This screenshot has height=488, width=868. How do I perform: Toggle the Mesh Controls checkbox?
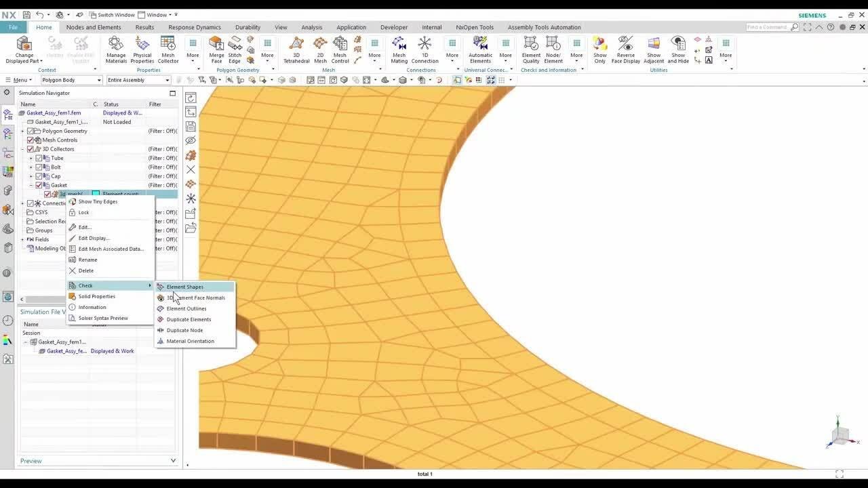31,140
